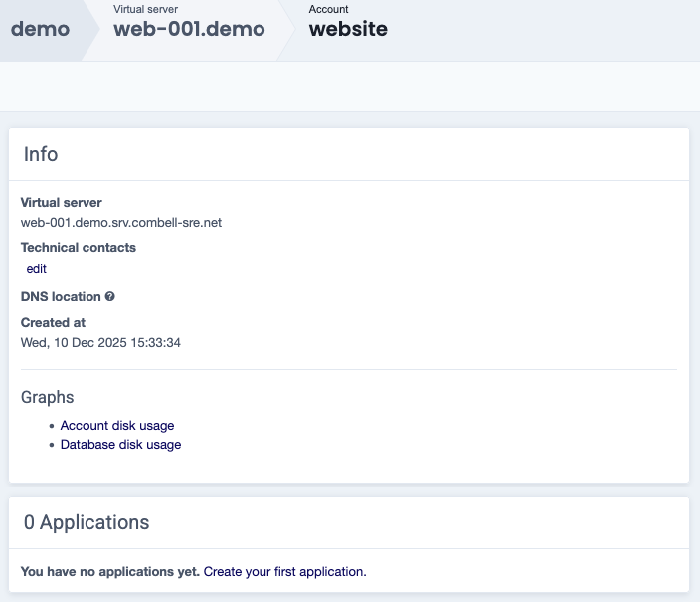Click the DNS location help question-mark icon

tap(110, 297)
